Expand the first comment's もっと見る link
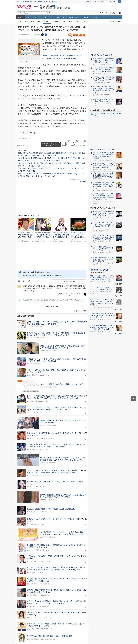Viewport: 138px width, 644px height. pyautogui.click(x=32, y=291)
